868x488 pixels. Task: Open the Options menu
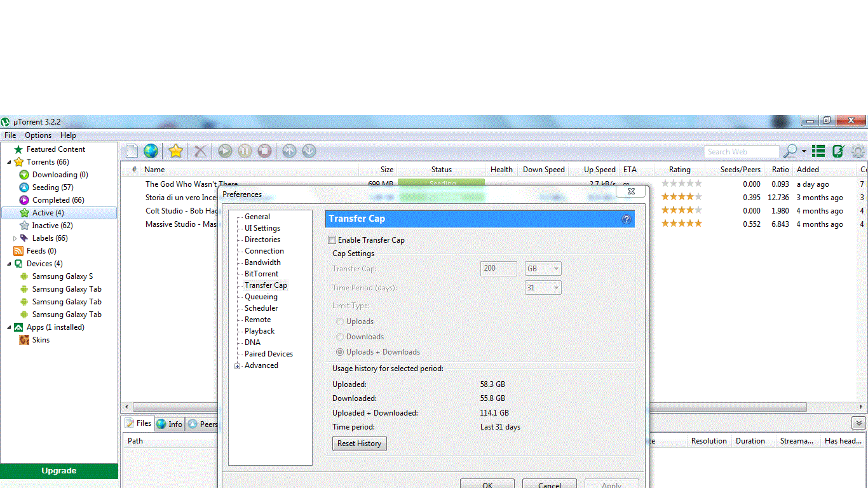click(37, 135)
